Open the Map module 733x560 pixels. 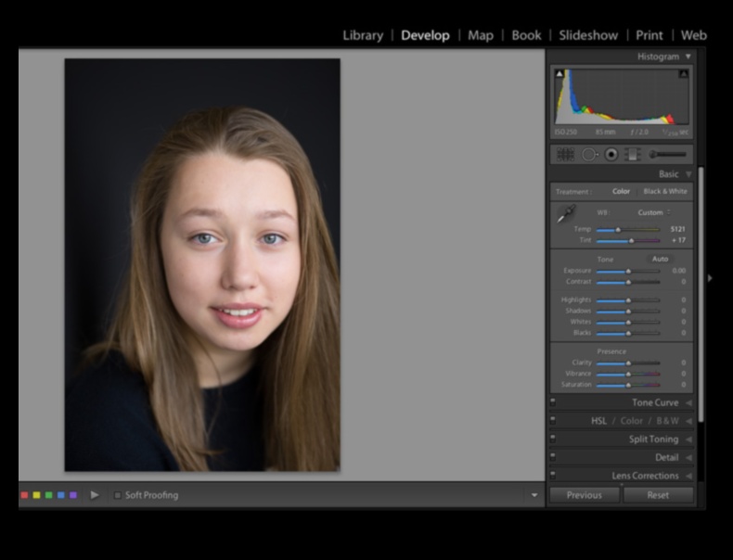(x=481, y=35)
